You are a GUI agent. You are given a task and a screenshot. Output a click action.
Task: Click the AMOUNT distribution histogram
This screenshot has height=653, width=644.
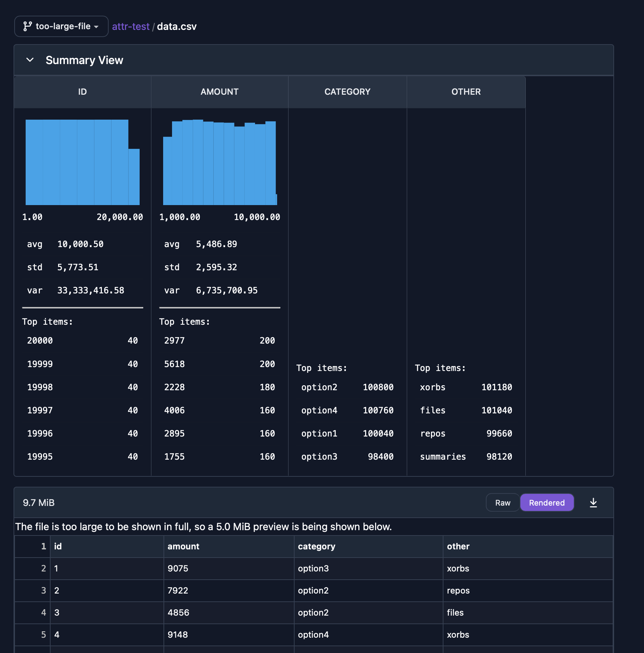coord(219,162)
